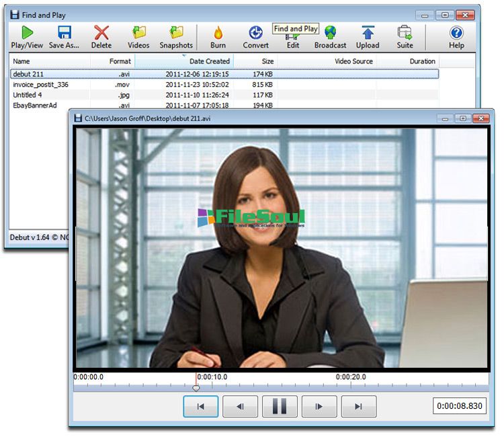
Task: Jump to the start of the video
Action: pos(200,406)
